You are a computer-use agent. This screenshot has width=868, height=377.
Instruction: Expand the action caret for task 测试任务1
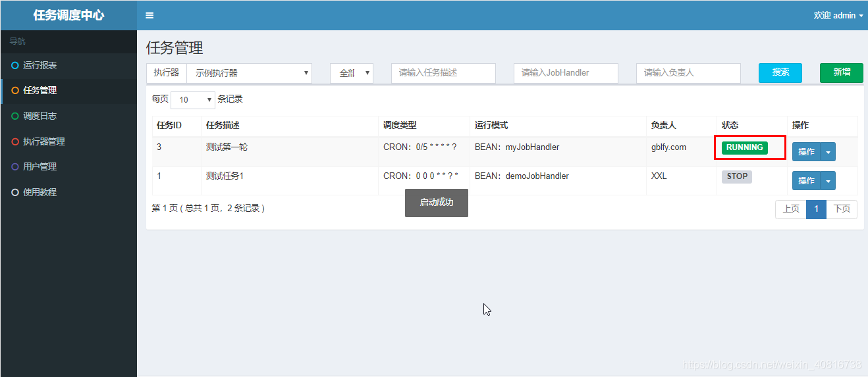(828, 181)
